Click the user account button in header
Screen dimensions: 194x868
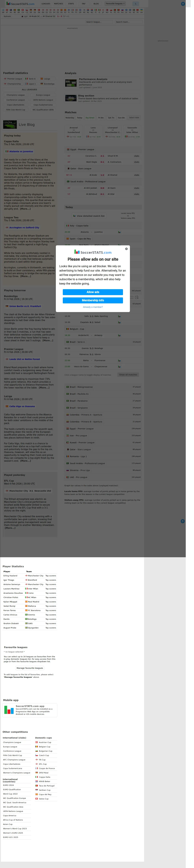tap(136, 4)
